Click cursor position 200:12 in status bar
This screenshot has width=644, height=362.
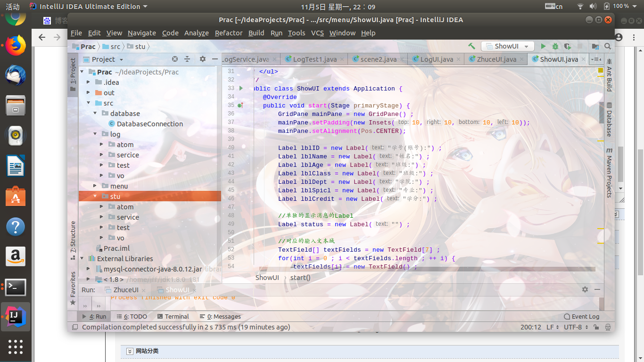click(531, 327)
